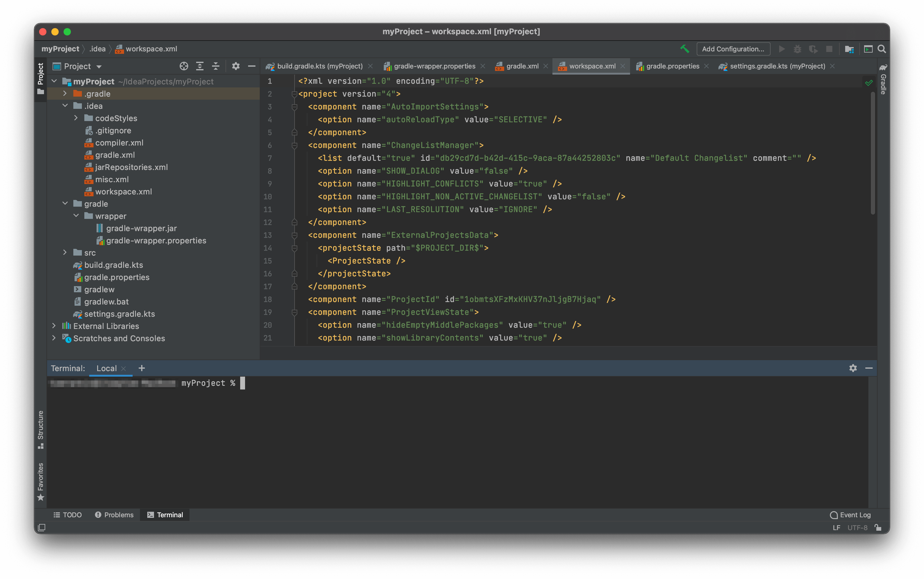
Task: Click Run with Coverage icon
Action: pos(813,49)
